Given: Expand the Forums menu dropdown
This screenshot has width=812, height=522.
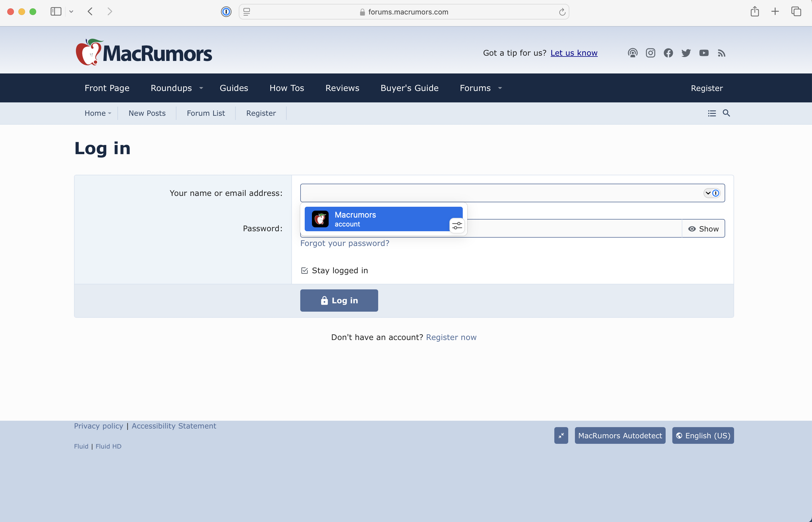Looking at the screenshot, I should [500, 88].
